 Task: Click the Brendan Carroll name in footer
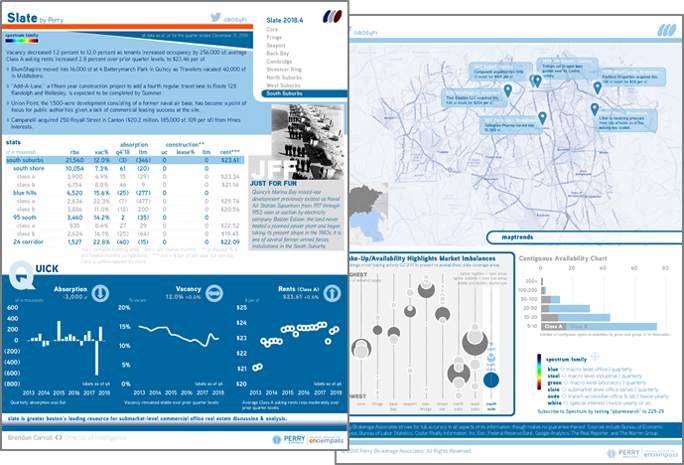[30, 438]
